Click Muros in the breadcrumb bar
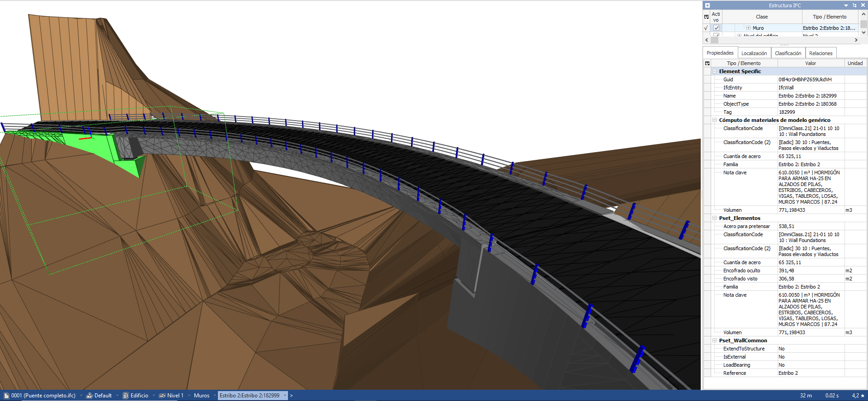868x401 pixels. pyautogui.click(x=202, y=396)
